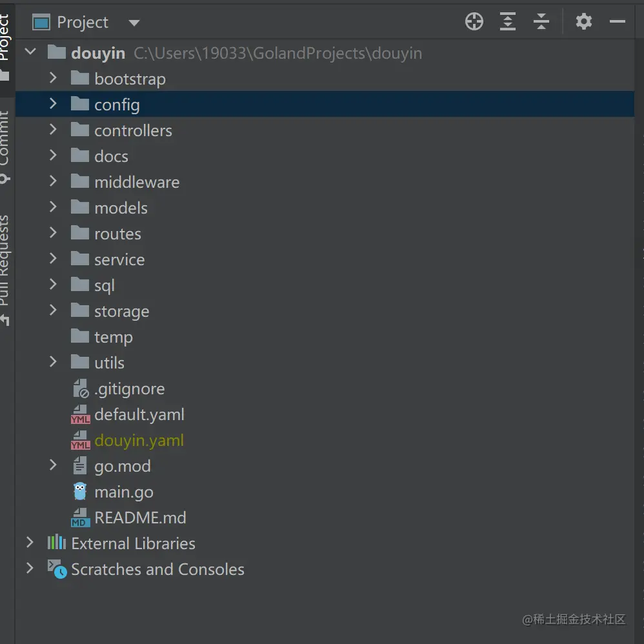Expand the go.mod file node
Screen dimensions: 644x644
[x=53, y=465]
